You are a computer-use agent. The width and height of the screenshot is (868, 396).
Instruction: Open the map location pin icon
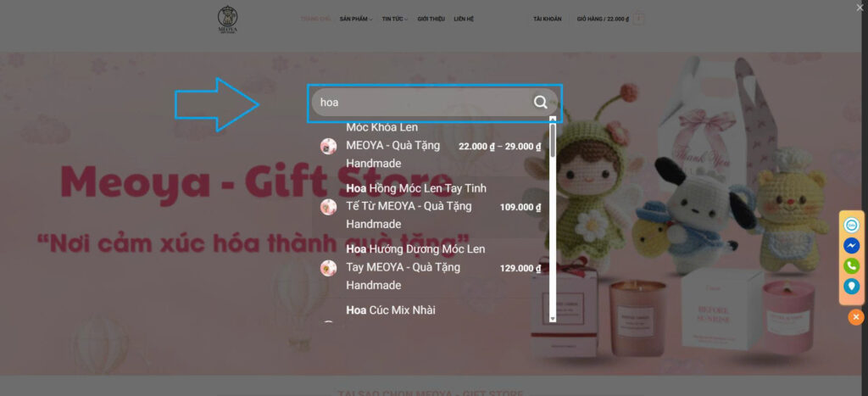851,287
